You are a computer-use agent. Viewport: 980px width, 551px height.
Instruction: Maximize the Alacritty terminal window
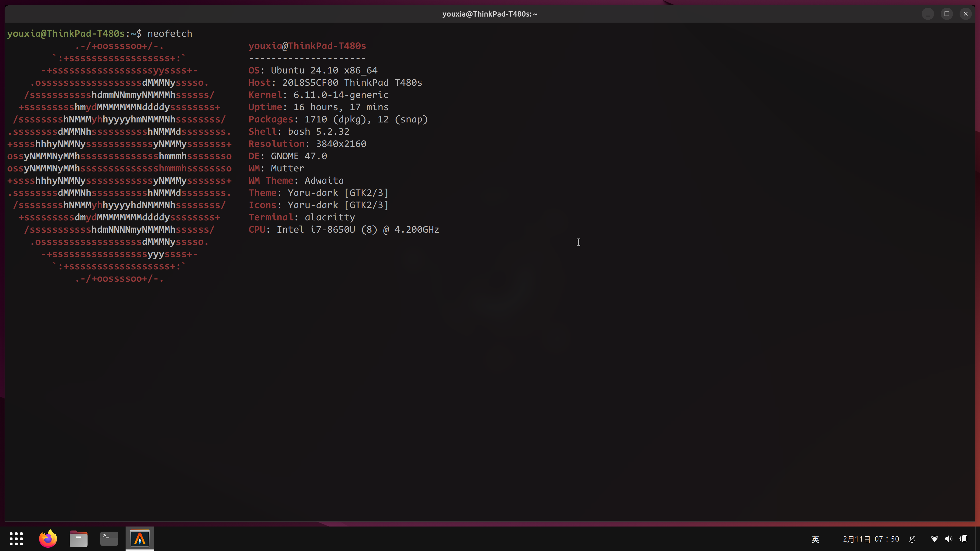point(947,14)
